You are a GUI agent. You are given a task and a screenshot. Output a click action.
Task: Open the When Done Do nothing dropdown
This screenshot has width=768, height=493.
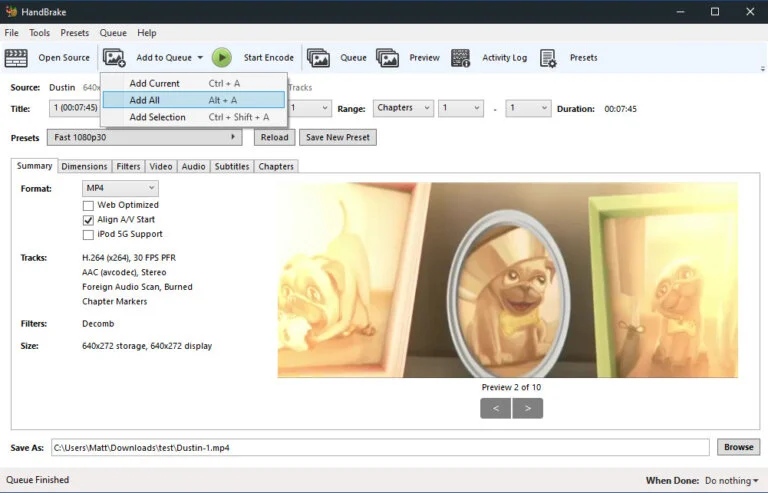click(x=732, y=481)
